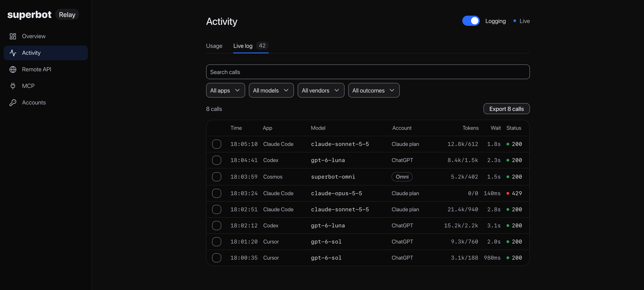Open MCP in the sidebar
The image size is (644, 290).
[x=46, y=86]
